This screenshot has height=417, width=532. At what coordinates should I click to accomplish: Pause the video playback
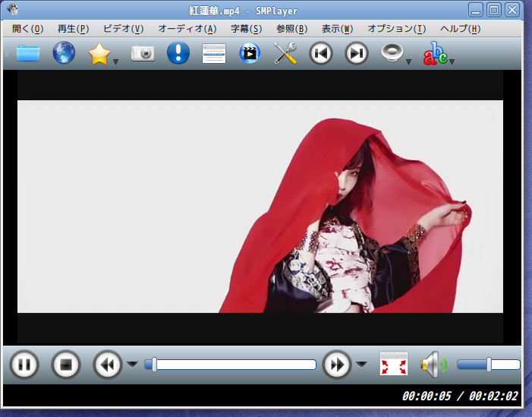24,365
